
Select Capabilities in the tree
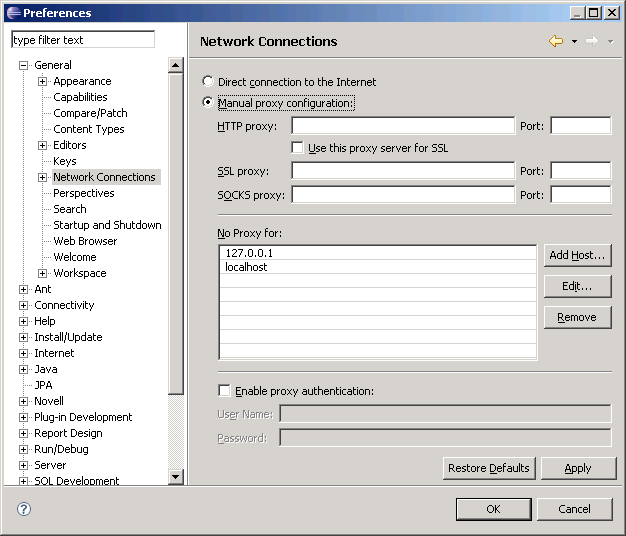(80, 97)
